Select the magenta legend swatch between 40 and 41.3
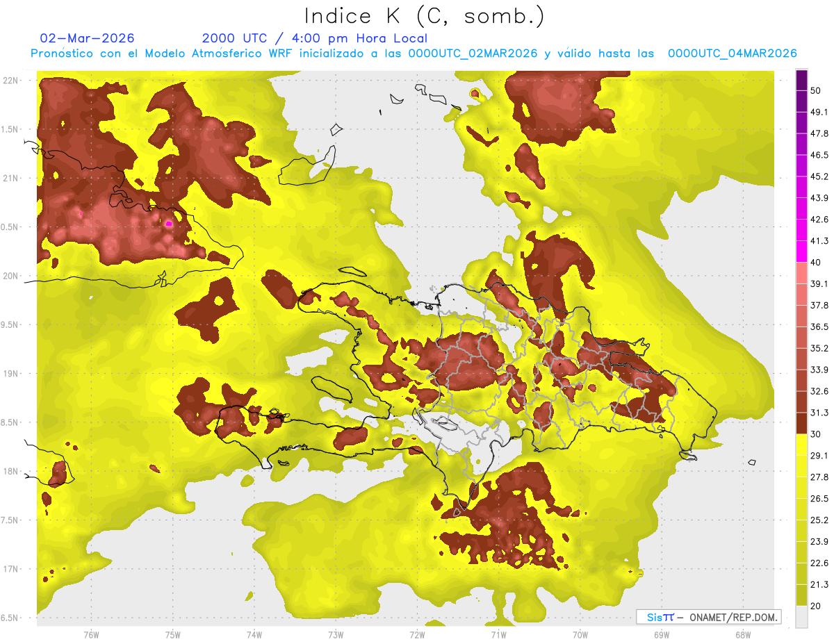The width and height of the screenshot is (834, 644). (x=801, y=251)
